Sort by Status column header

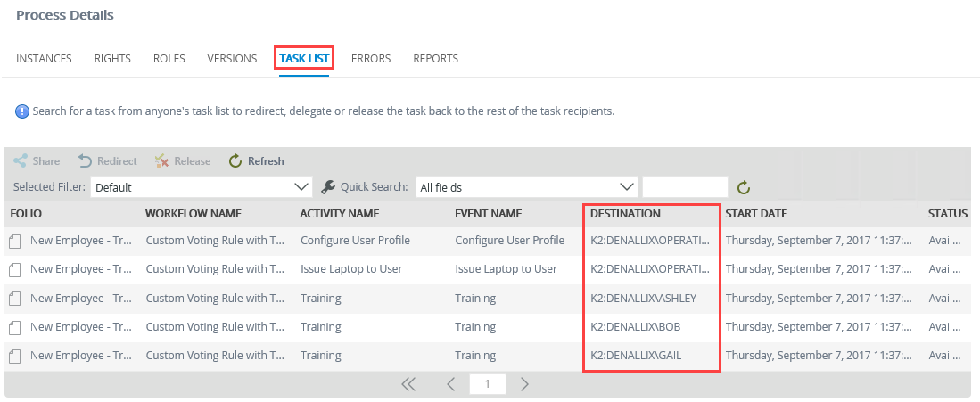coord(948,214)
